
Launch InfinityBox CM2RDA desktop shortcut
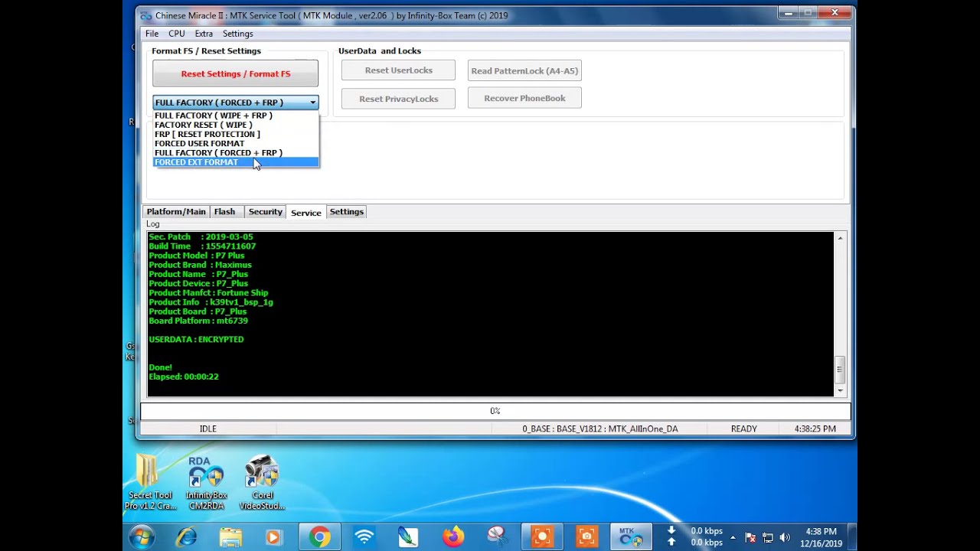(207, 483)
